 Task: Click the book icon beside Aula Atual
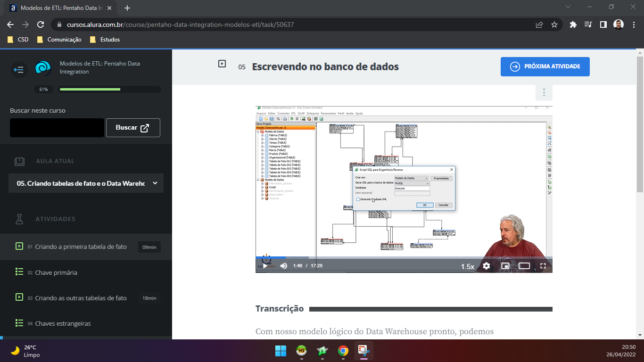pos(19,161)
